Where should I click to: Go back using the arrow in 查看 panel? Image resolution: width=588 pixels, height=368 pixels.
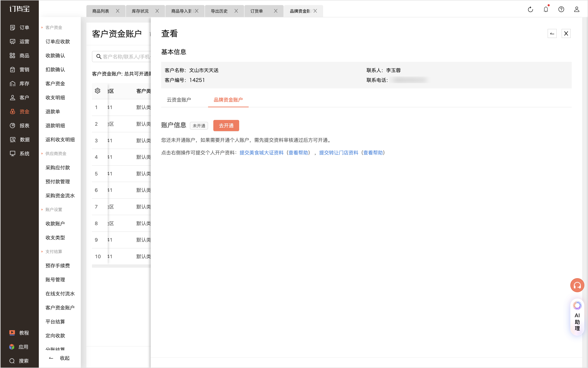click(552, 34)
